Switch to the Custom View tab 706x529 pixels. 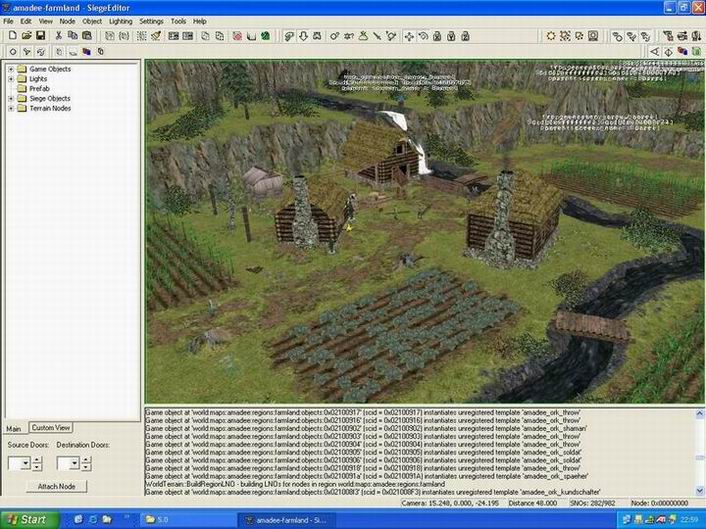(49, 427)
